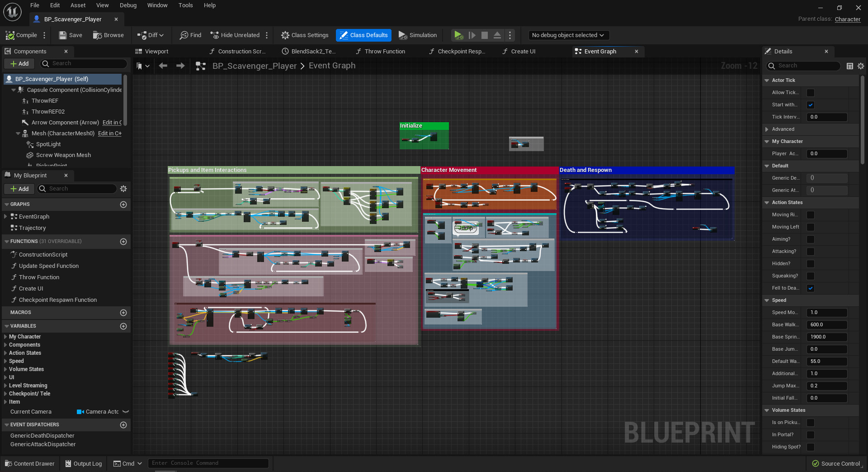Open Details panel property matrix grid icon

click(850, 66)
